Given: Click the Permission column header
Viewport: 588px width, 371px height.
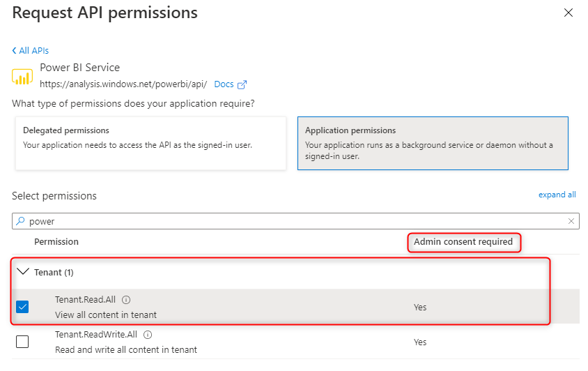Looking at the screenshot, I should coord(56,242).
